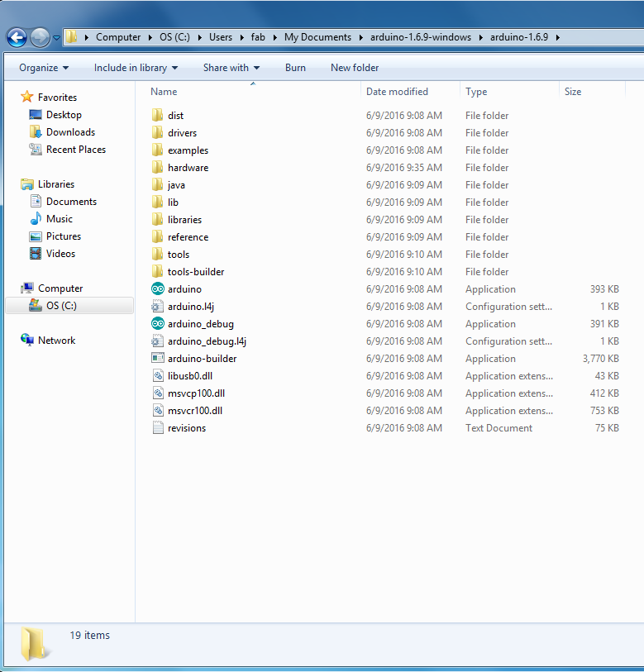Click the revisions text document icon
Screen dimensions: 644x672
pos(158,427)
